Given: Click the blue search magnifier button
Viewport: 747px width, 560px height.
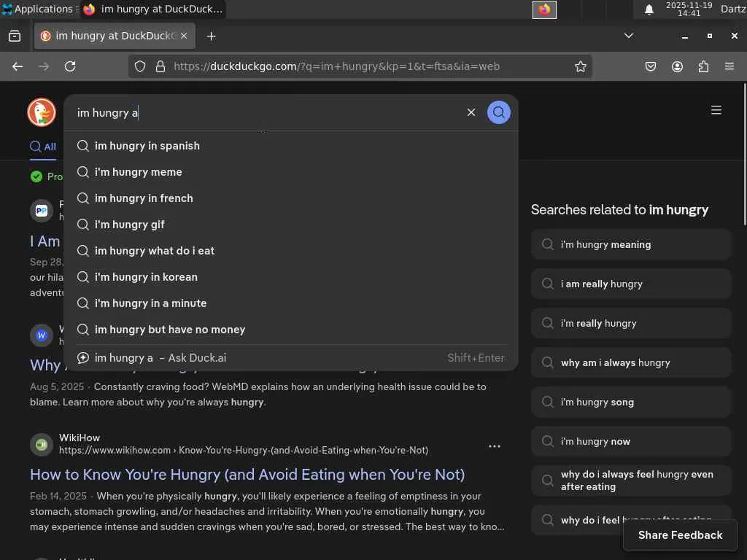Looking at the screenshot, I should click(x=499, y=112).
